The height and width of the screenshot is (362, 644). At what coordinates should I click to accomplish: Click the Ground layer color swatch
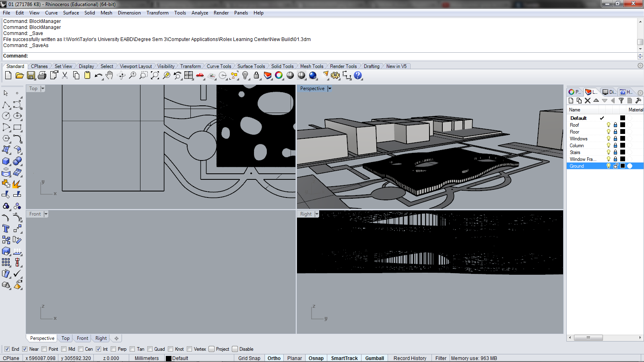[622, 166]
